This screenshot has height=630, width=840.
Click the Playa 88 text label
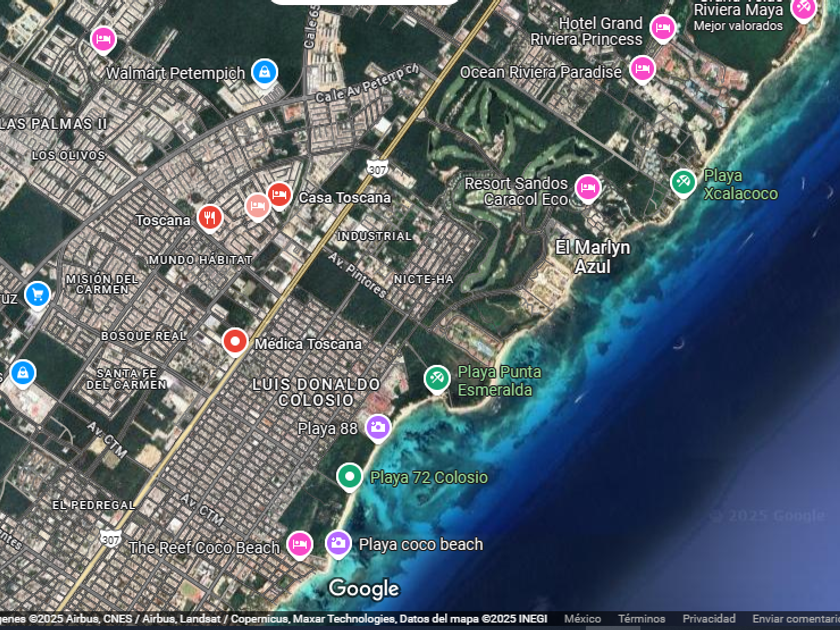(327, 429)
